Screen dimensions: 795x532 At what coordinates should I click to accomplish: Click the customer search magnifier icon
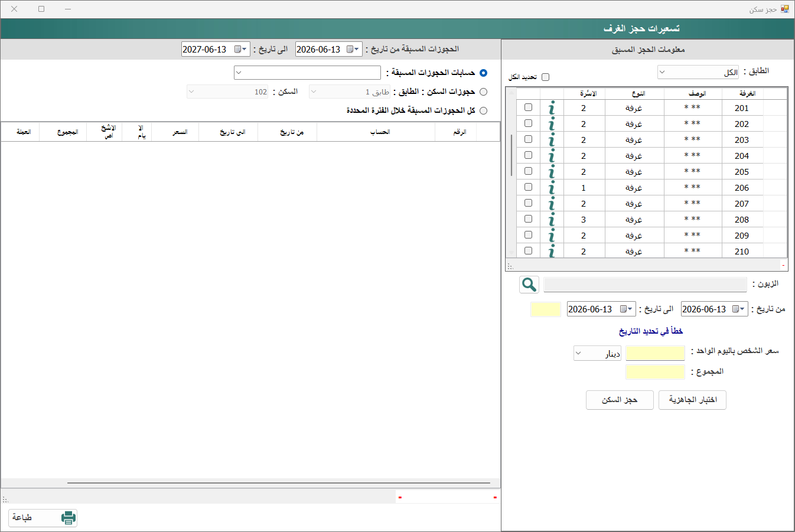pos(529,285)
